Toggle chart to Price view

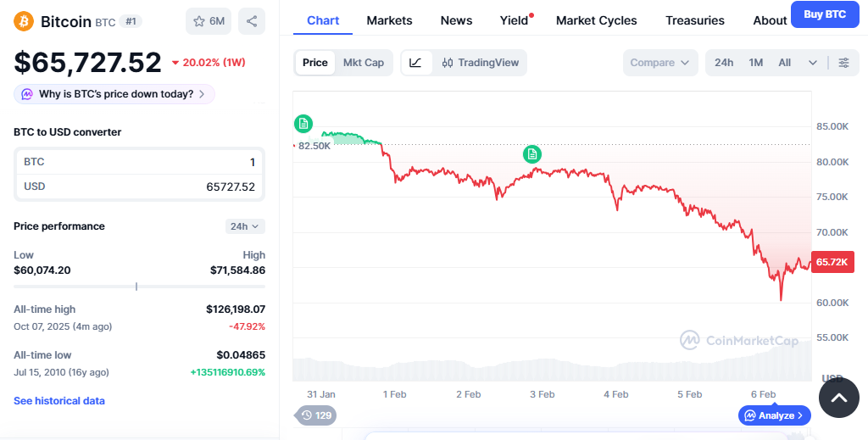pyautogui.click(x=314, y=63)
